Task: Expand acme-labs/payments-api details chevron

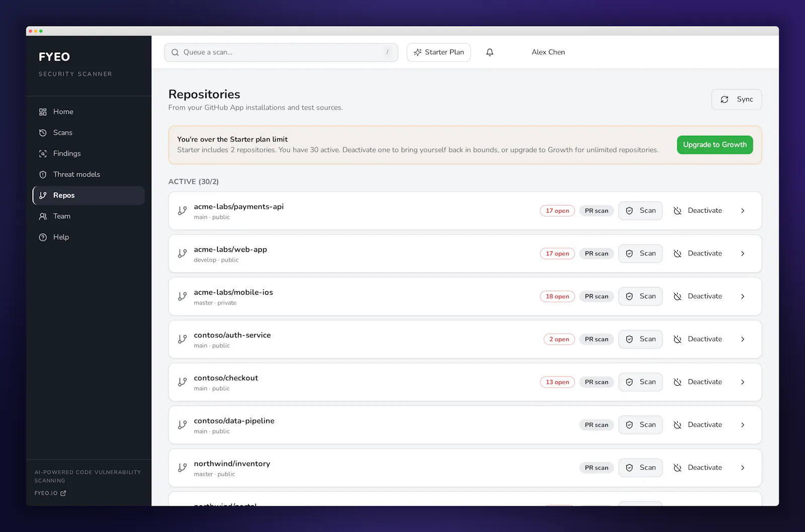Action: point(743,211)
